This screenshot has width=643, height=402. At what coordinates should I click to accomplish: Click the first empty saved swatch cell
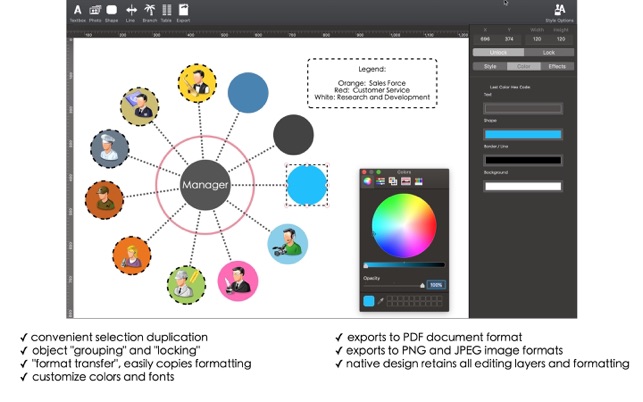click(390, 299)
